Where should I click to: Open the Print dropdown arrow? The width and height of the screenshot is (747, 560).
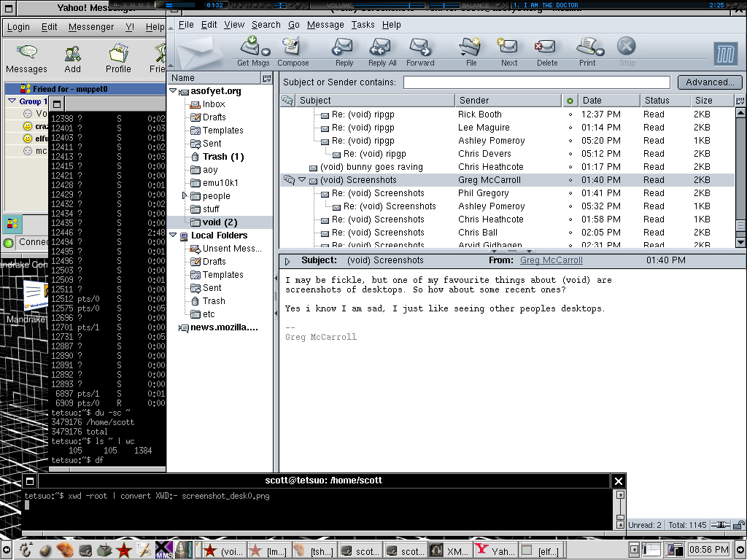(600, 52)
